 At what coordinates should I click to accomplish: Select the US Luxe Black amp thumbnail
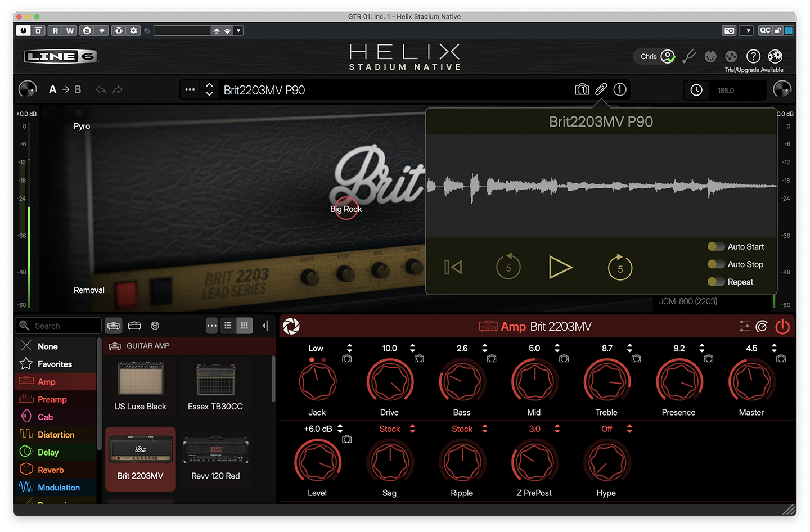tap(141, 387)
